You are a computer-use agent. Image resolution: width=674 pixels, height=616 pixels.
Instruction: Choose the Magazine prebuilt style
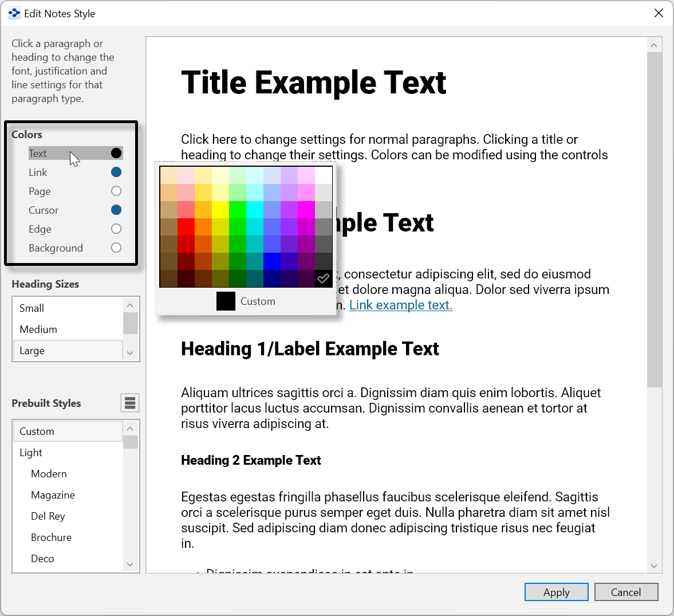pos(53,495)
